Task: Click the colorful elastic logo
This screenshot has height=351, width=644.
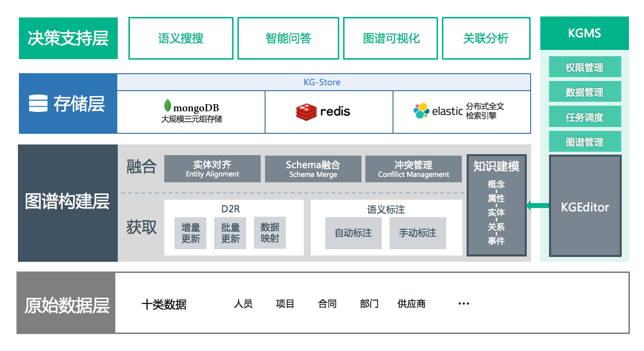Action: [421, 111]
